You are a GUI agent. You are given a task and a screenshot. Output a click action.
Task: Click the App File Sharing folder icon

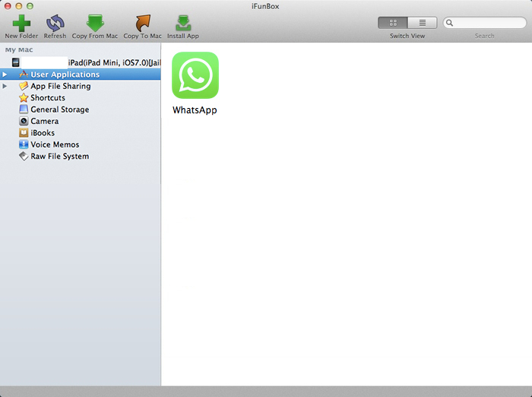point(24,86)
